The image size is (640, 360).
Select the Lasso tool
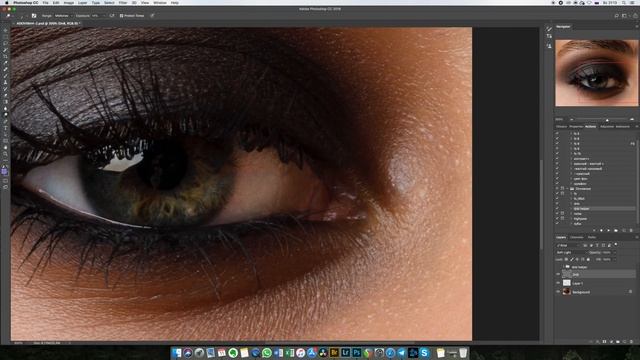click(x=5, y=43)
